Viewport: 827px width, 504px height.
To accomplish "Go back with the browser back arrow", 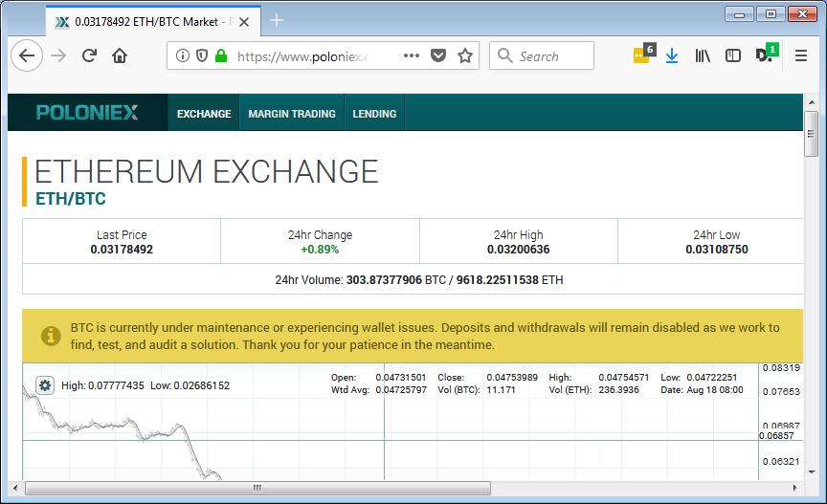I will [27, 55].
